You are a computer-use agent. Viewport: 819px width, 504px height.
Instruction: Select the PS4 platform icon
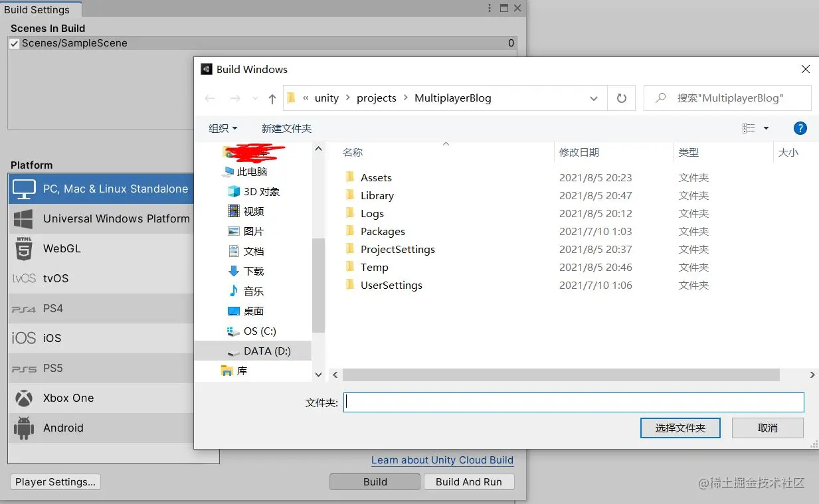click(x=24, y=309)
